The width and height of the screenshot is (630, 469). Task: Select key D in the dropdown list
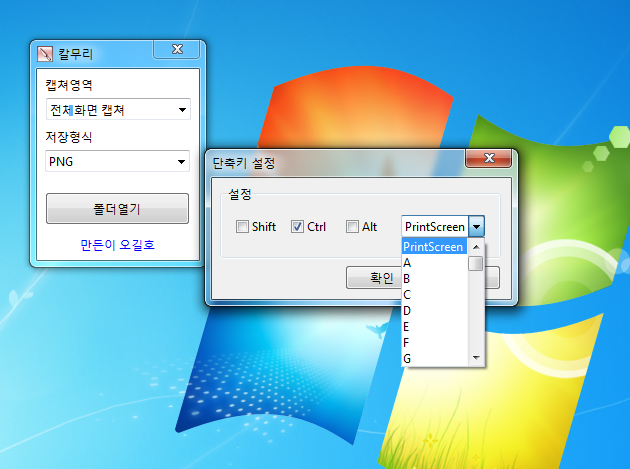coord(434,311)
